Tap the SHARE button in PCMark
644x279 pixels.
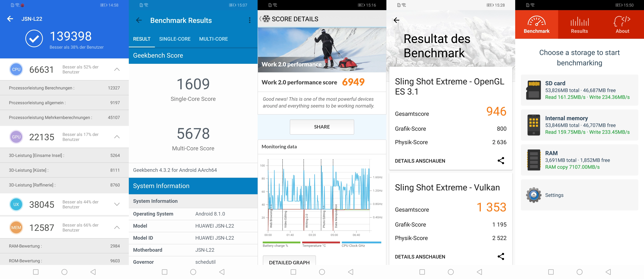(322, 127)
